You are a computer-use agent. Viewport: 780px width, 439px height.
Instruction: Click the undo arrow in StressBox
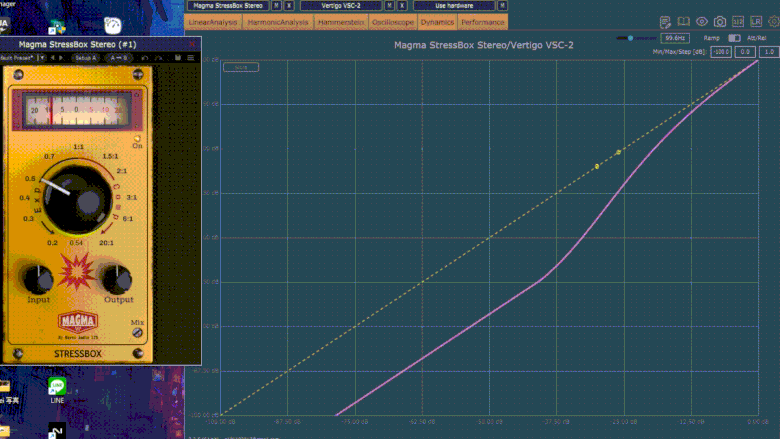[x=145, y=58]
